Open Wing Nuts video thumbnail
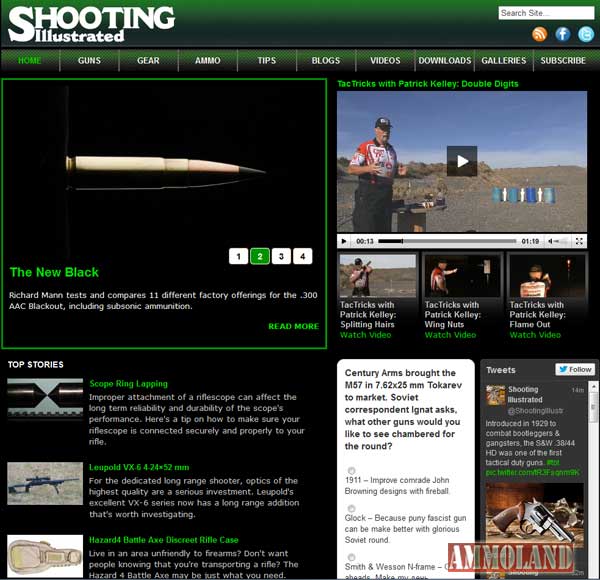Viewport: 600px width, 580px height. (463, 275)
